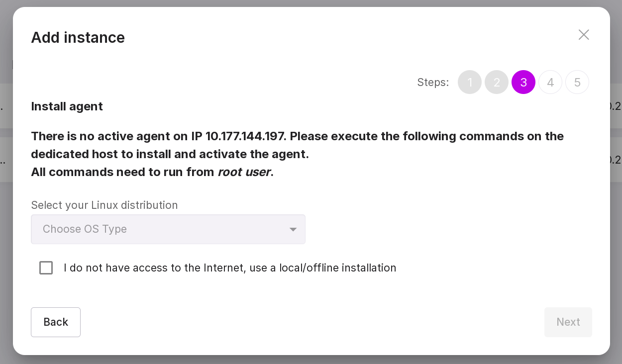Click the 'Steps:' label
Screen dimensions: 622x364
[x=433, y=83]
